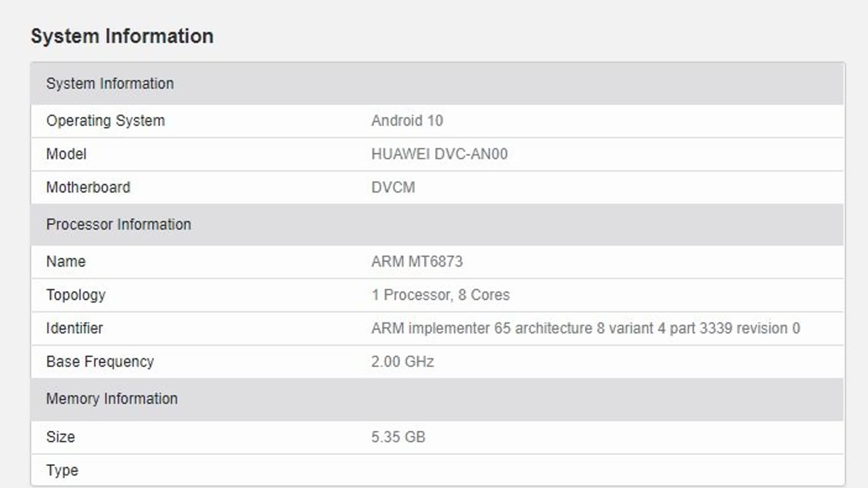This screenshot has height=488, width=868.
Task: Select the DVCM motherboard value
Action: pyautogui.click(x=393, y=187)
